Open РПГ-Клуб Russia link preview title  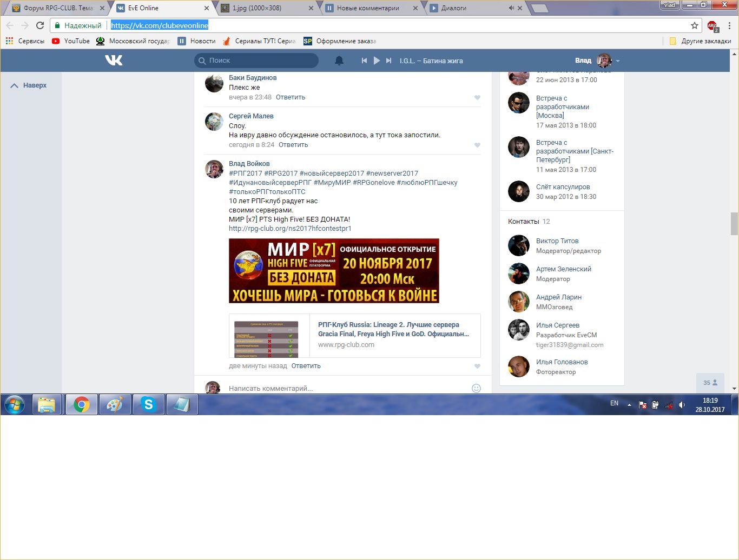[x=393, y=329]
